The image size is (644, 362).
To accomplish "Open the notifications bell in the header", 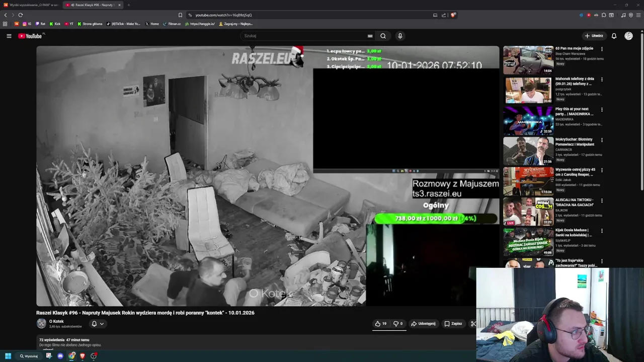I will click(x=614, y=36).
